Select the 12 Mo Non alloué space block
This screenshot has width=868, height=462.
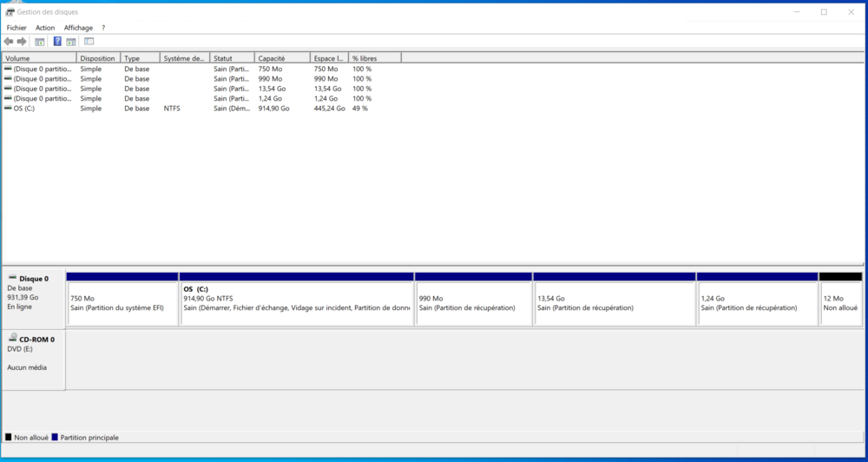click(x=840, y=303)
